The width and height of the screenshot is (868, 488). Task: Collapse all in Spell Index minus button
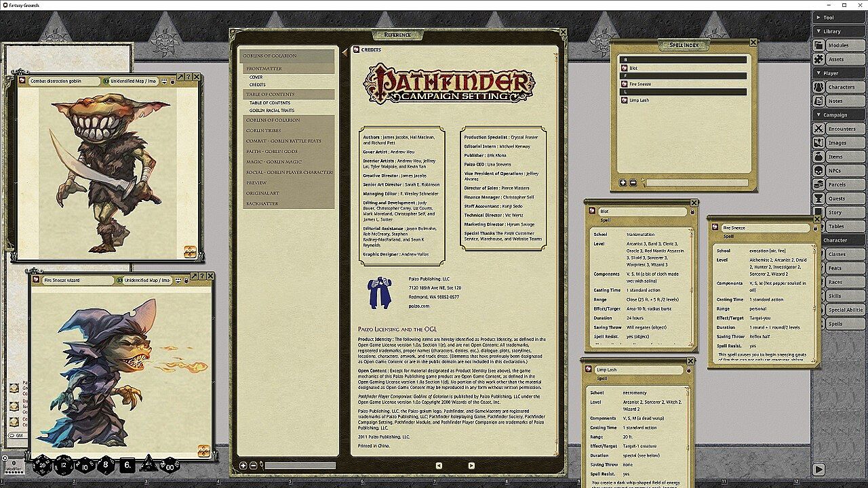coord(633,182)
